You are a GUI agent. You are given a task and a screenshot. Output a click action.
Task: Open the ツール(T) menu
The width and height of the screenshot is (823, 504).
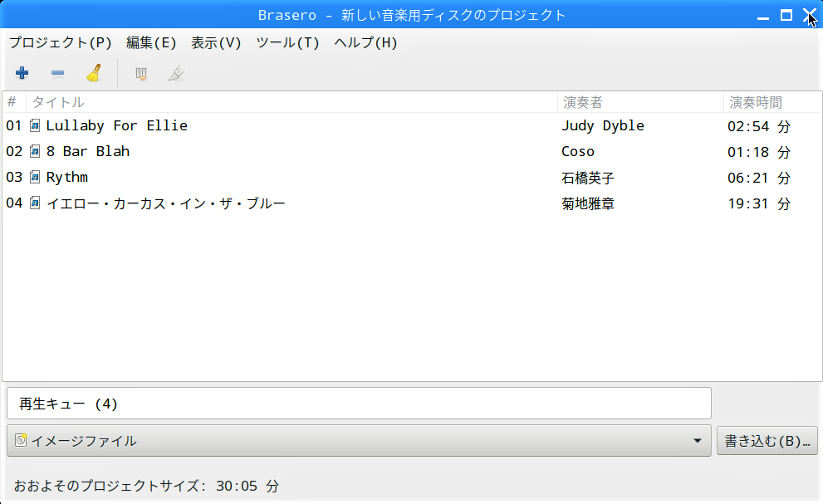click(287, 42)
